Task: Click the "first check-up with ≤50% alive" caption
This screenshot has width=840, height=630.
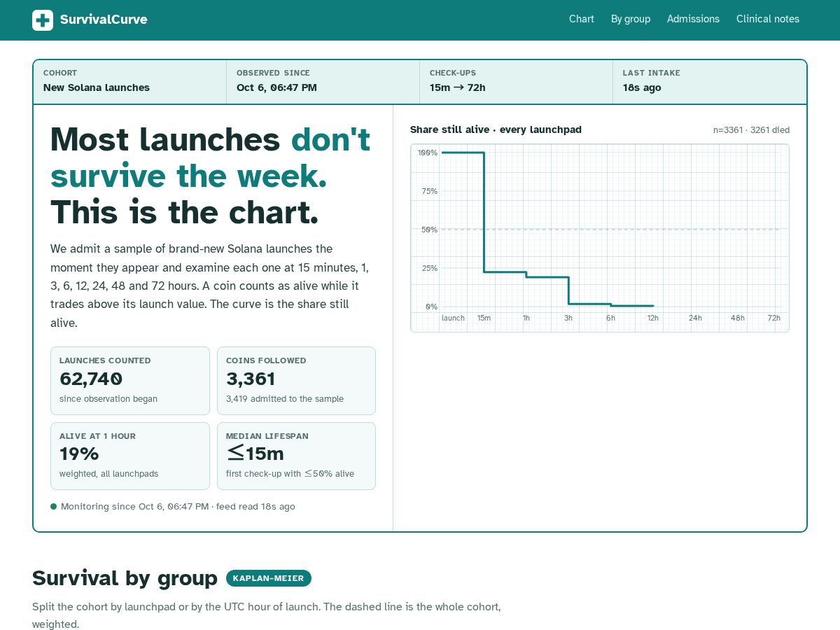Action: click(290, 474)
